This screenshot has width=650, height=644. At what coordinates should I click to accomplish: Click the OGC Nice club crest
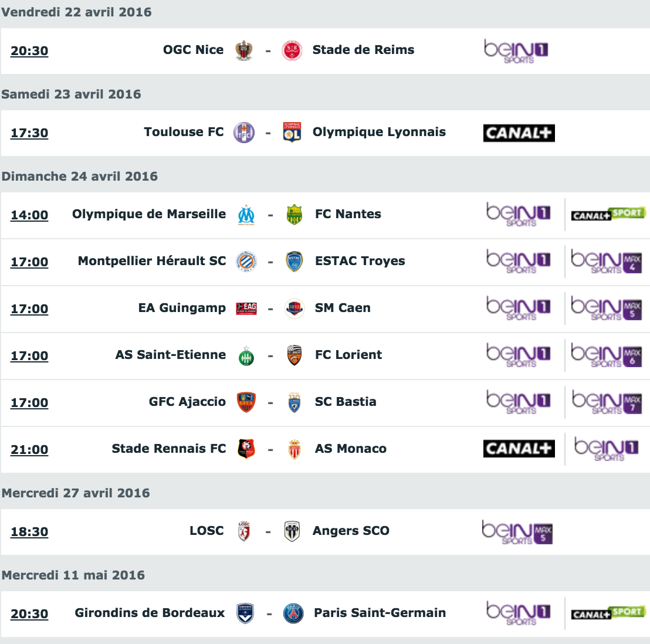[x=244, y=51]
